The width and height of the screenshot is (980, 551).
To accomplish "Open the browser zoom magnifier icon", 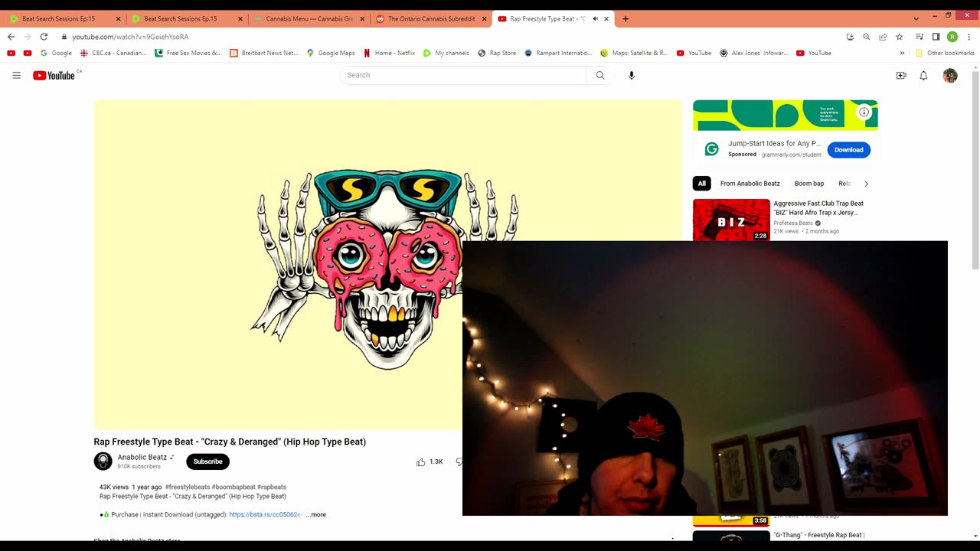I will 866,37.
